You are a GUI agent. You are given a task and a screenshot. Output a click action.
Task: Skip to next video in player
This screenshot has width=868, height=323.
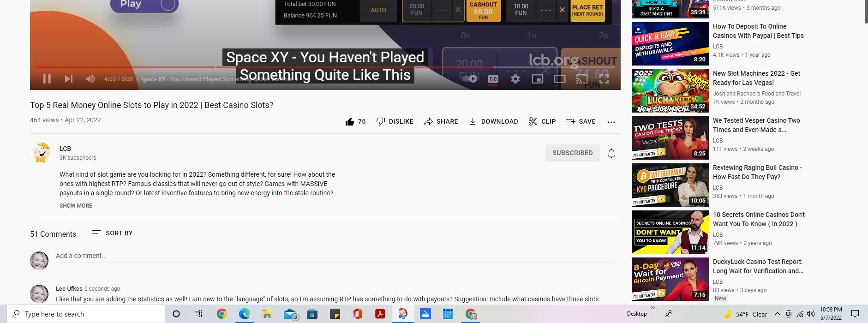click(69, 79)
